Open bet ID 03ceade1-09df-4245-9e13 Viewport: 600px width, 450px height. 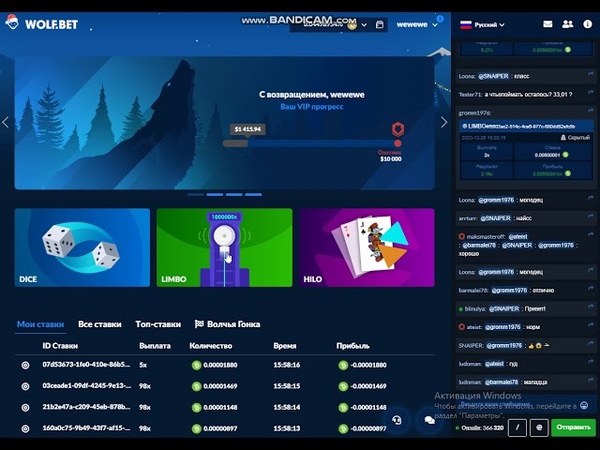click(x=86, y=386)
